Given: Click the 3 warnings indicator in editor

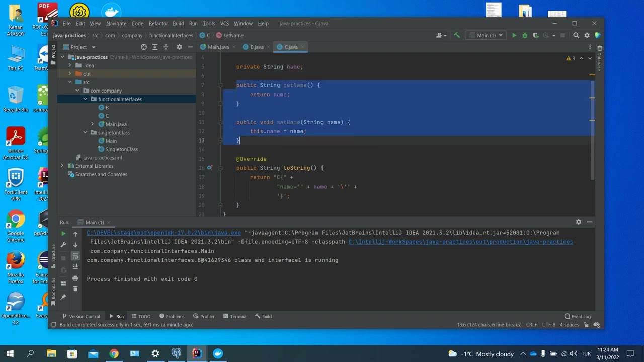Looking at the screenshot, I should (571, 58).
